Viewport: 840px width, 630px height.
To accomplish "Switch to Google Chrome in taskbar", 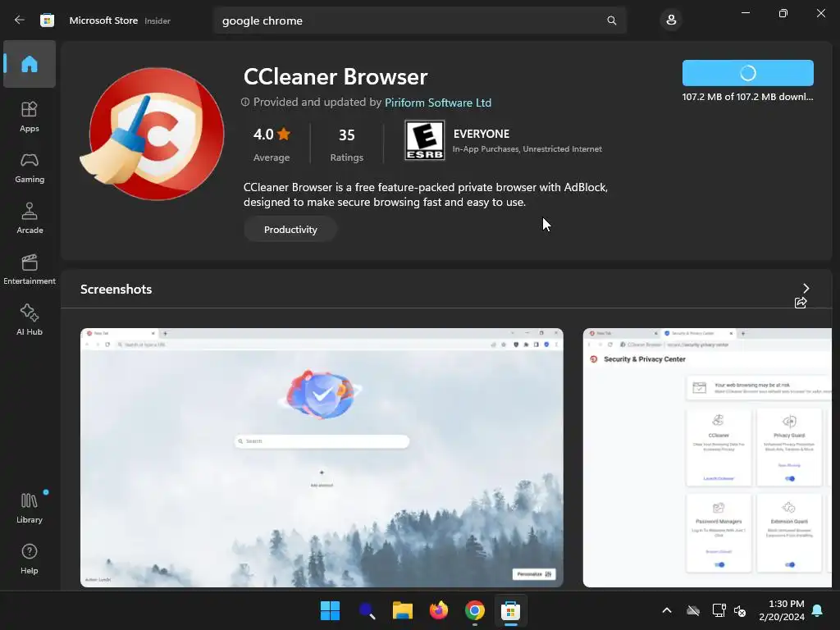I will pyautogui.click(x=475, y=610).
